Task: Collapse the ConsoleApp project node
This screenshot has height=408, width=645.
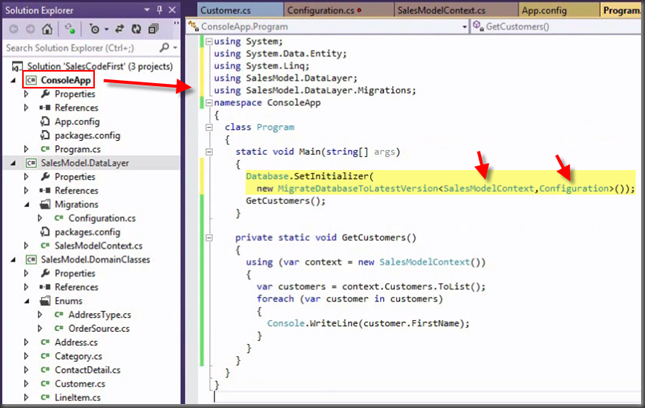Action: (x=14, y=80)
